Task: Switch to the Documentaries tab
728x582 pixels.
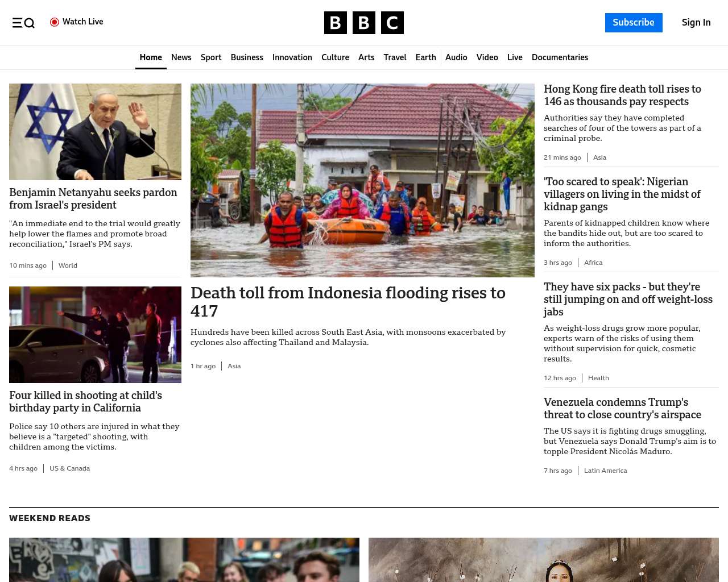Action: pyautogui.click(x=560, y=57)
